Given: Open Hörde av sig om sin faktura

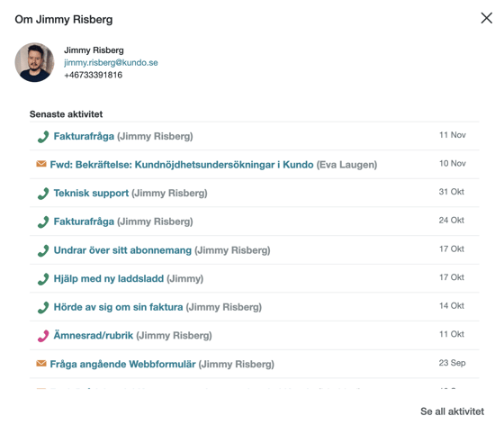Looking at the screenshot, I should [118, 307].
